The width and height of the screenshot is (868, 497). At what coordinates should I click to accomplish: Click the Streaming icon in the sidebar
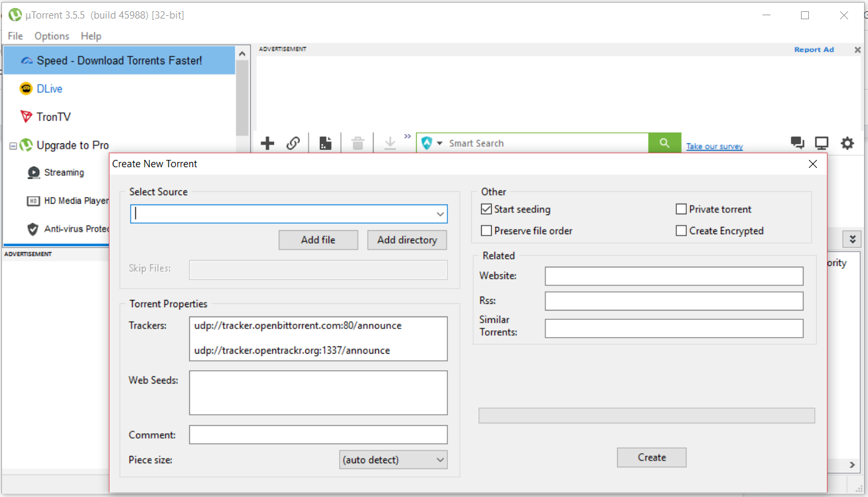point(34,173)
